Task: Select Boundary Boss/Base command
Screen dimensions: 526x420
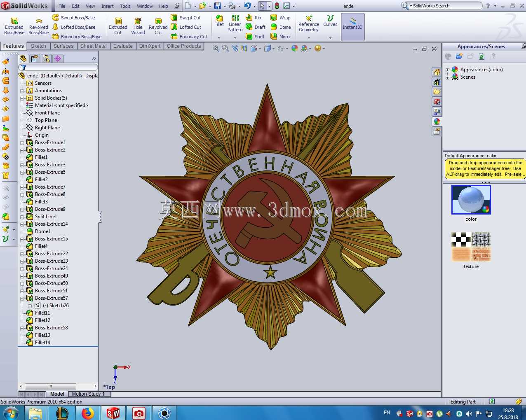Action: tap(77, 37)
